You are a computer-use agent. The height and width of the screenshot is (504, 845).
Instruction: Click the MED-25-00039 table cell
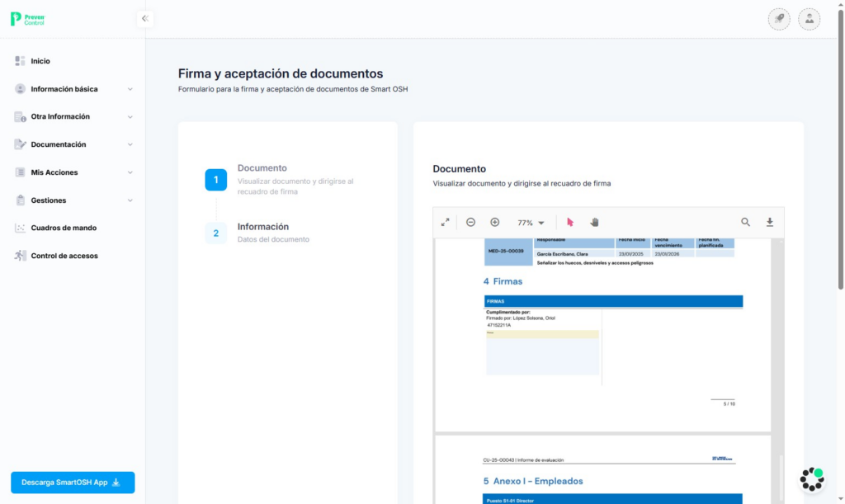pyautogui.click(x=508, y=252)
